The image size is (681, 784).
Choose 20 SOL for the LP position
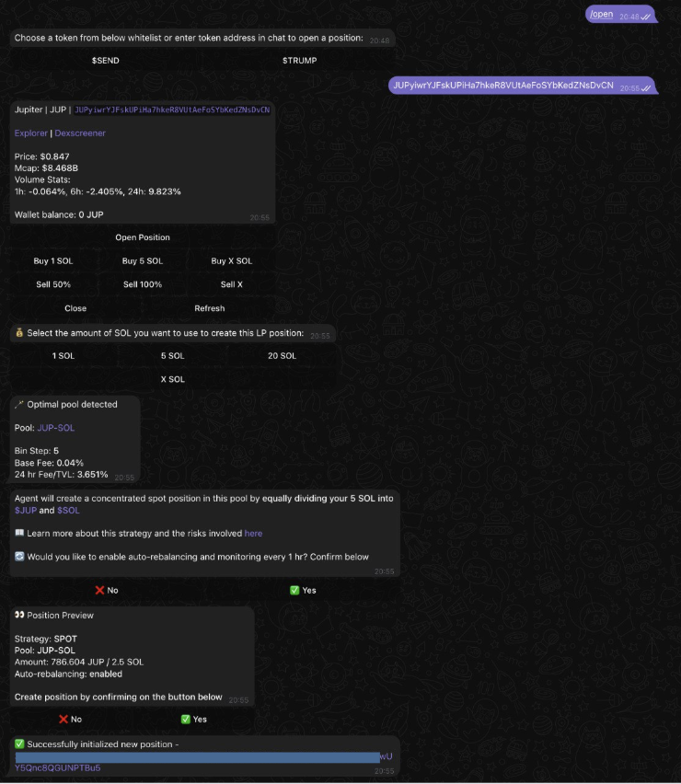point(282,356)
